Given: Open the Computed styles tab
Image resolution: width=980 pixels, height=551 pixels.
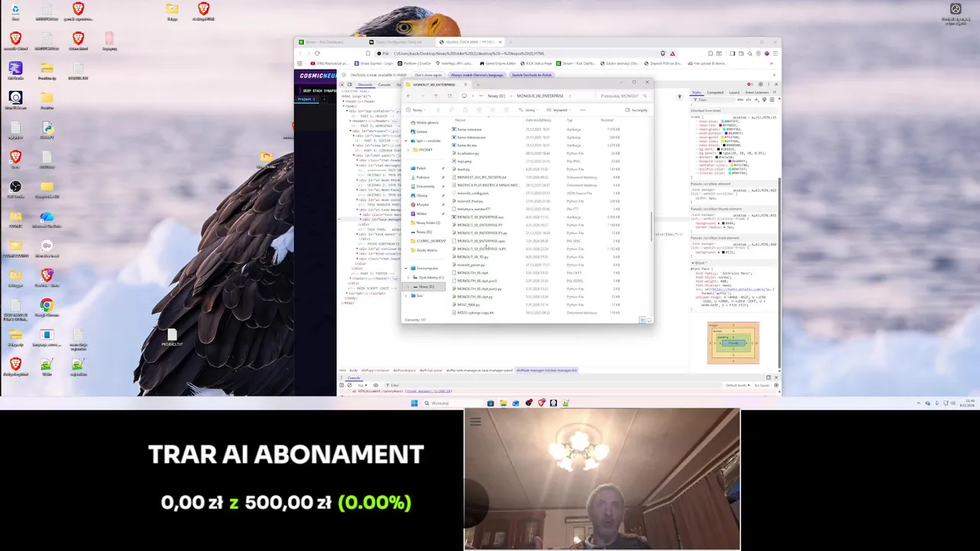Looking at the screenshot, I should pyautogui.click(x=715, y=93).
